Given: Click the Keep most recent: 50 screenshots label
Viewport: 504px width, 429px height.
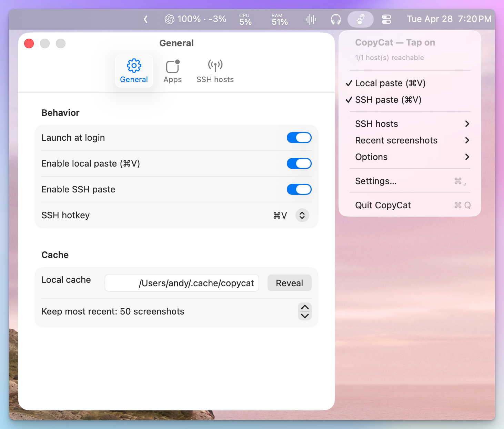Looking at the screenshot, I should click(113, 311).
